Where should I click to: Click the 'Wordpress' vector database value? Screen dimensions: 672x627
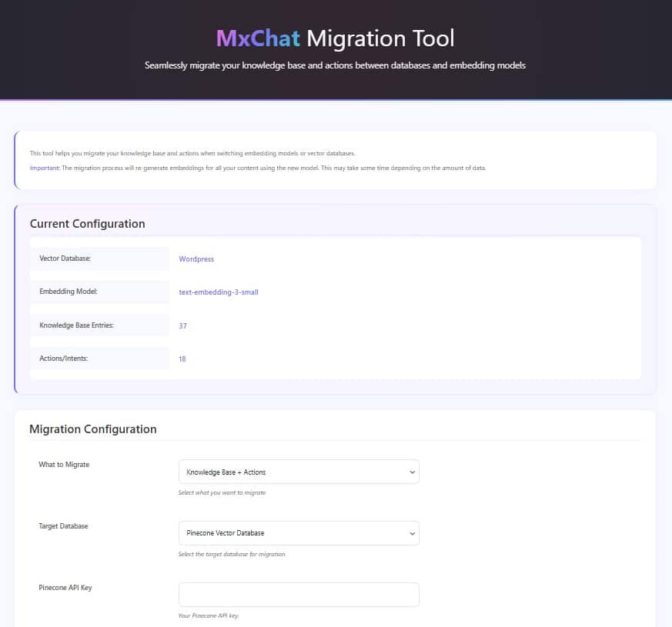click(196, 259)
